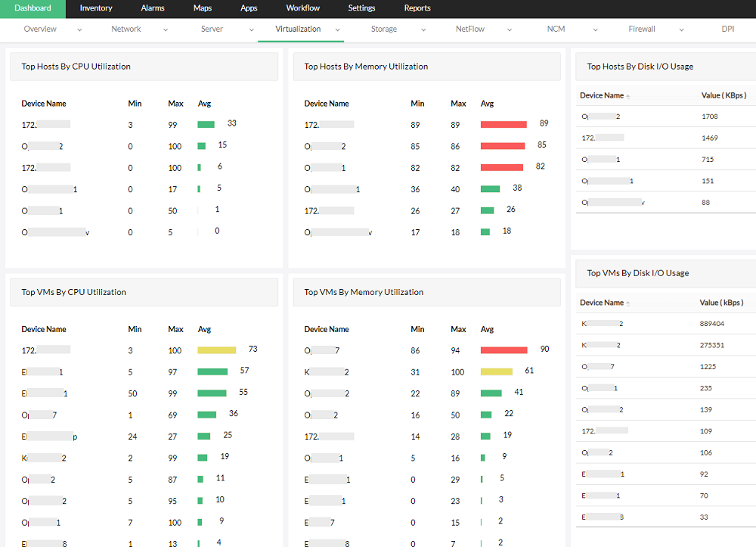Open the Inventory menu
This screenshot has width=756, height=547.
tap(96, 8)
